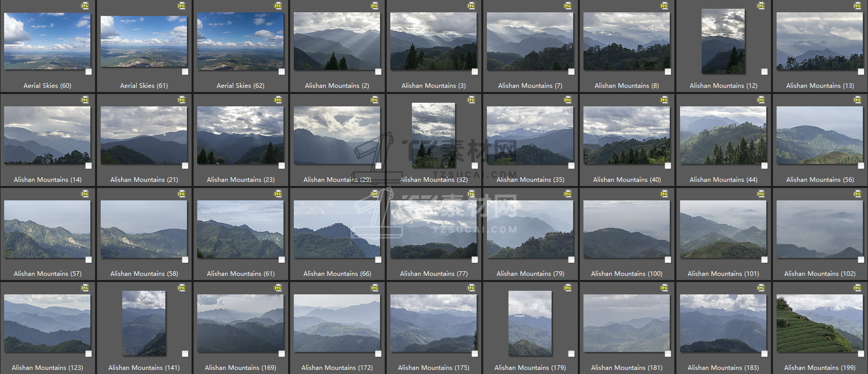The height and width of the screenshot is (374, 868).
Task: Click the JPG badge above Alishan Mountains (56)
Action: [857, 100]
